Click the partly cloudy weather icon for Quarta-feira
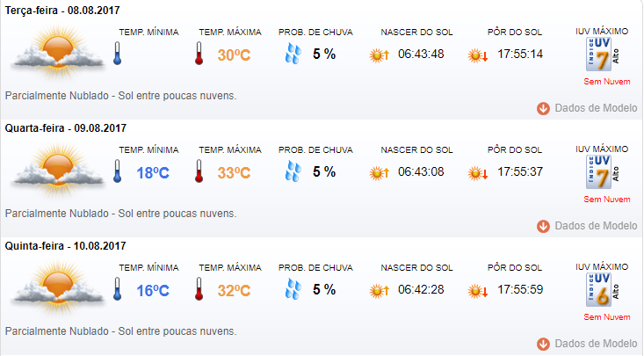Viewport: 644px width, 356px height. pos(57,170)
